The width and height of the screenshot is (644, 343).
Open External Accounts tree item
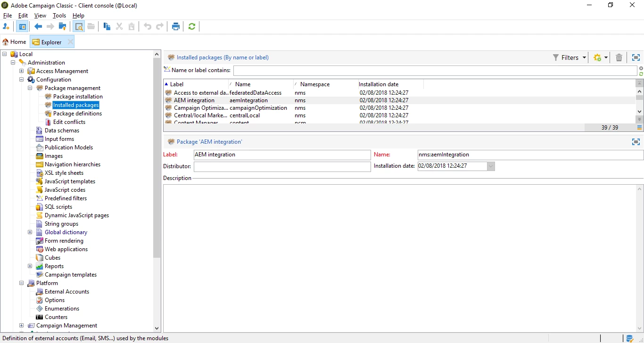67,292
